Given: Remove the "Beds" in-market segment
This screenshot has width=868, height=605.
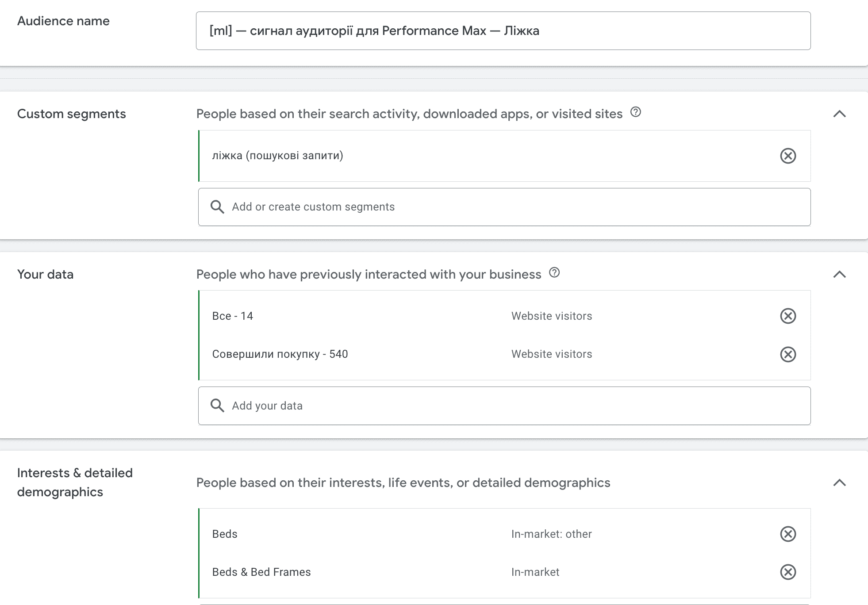Looking at the screenshot, I should pos(788,534).
